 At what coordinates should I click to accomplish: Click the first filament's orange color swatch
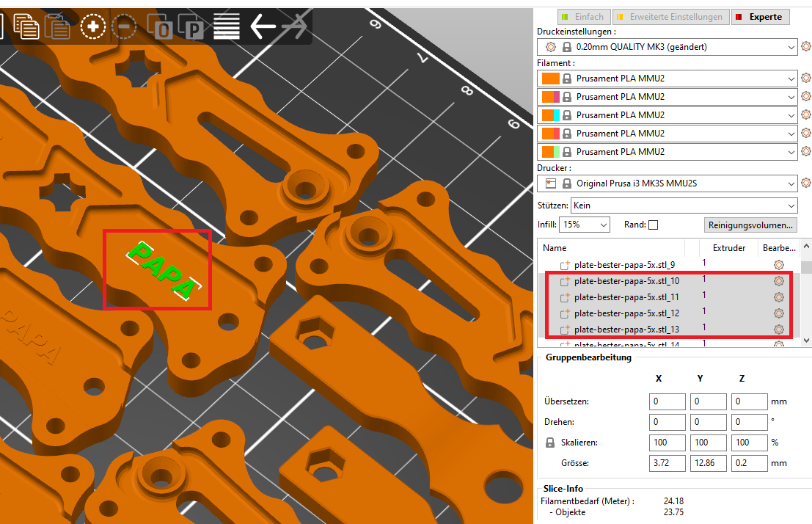(x=550, y=79)
